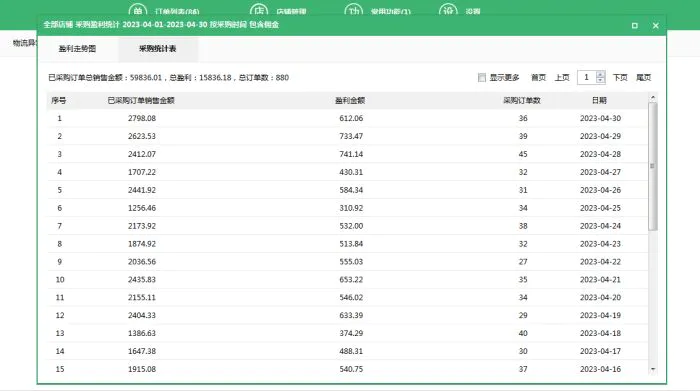Open the 设置 icon in the top bar
This screenshot has width=700, height=391.
tap(448, 10)
